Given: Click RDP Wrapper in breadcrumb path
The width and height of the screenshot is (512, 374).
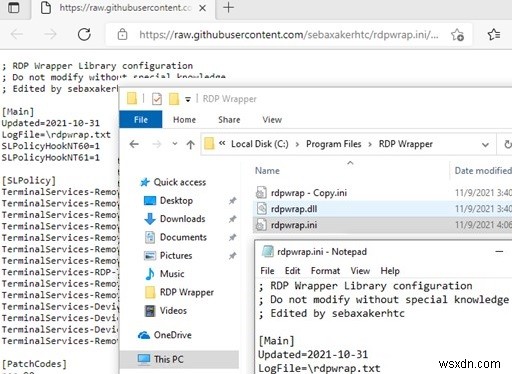Looking at the screenshot, I should point(406,144).
